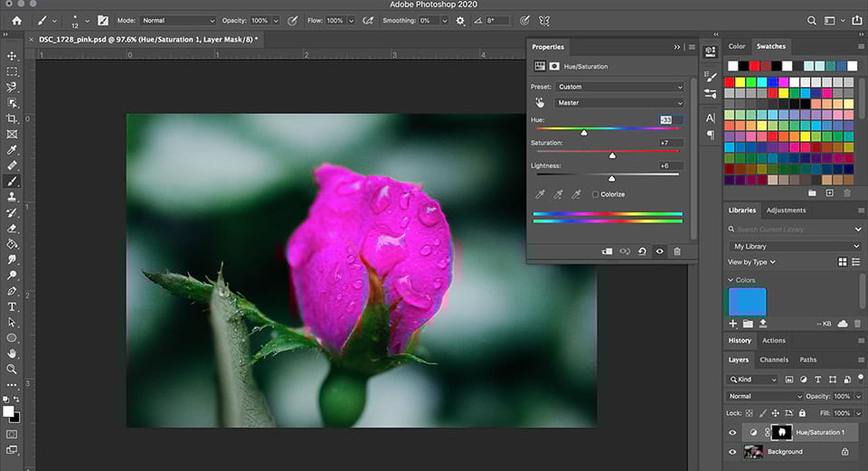This screenshot has height=471, width=868.
Task: Select the Eraser tool
Action: (12, 228)
